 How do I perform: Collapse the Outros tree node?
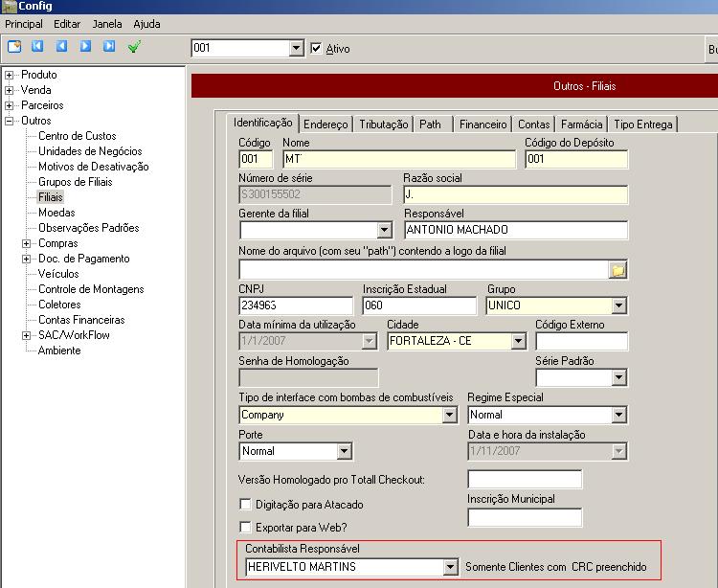click(9, 121)
